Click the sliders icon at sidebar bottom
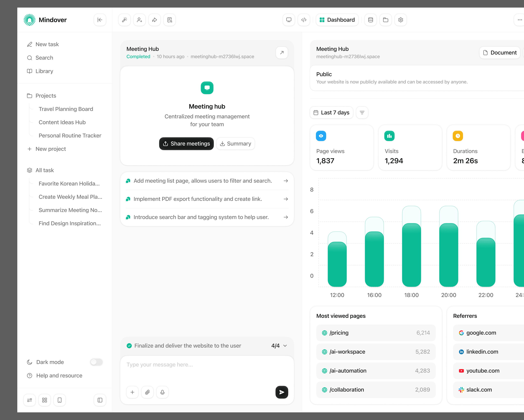 click(30, 400)
